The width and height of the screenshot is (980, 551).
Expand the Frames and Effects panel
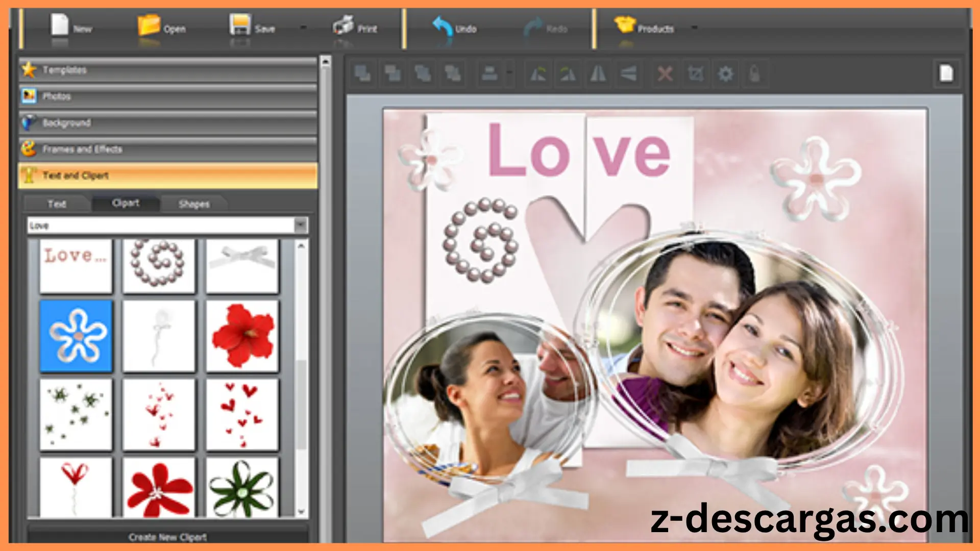pos(168,149)
